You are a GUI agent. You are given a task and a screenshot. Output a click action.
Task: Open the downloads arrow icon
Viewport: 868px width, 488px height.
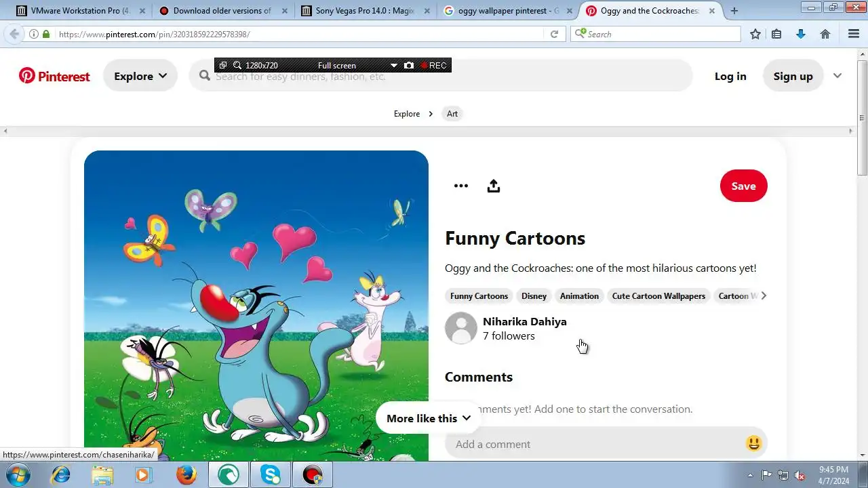(x=801, y=34)
